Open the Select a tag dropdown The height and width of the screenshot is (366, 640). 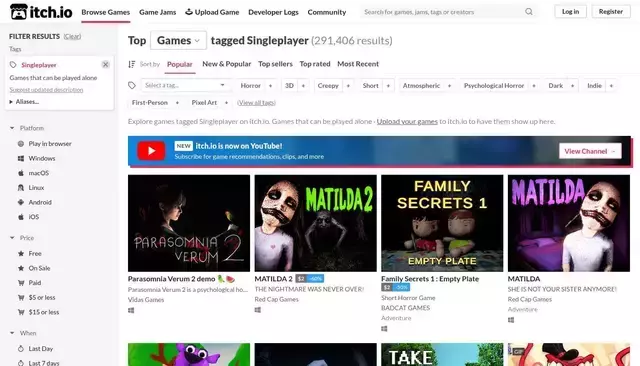point(185,85)
